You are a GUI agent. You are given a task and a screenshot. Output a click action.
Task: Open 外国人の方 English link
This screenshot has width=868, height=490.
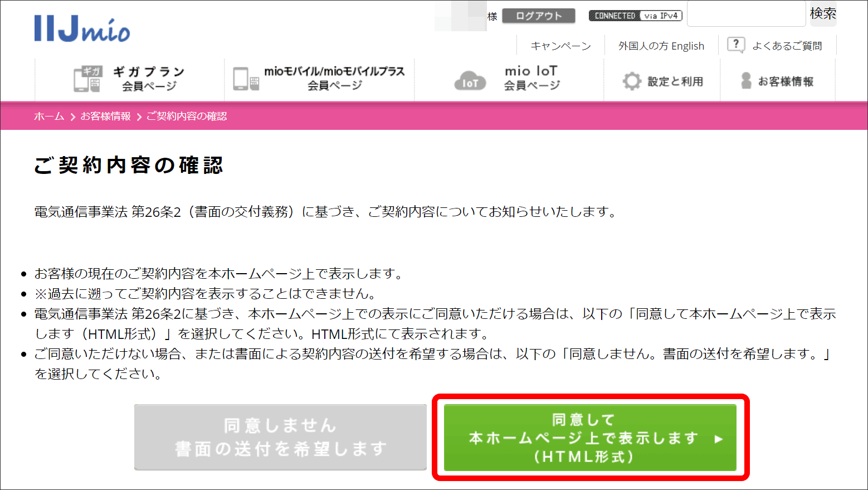point(661,46)
